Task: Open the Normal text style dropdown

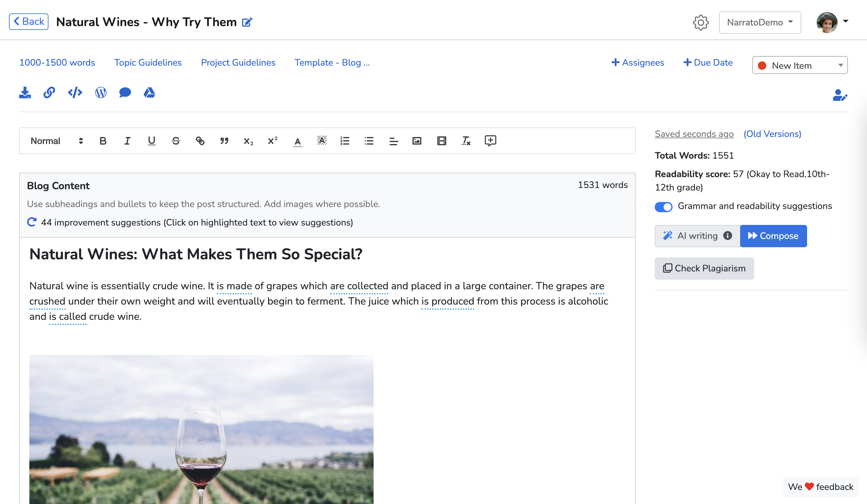Action: (57, 141)
